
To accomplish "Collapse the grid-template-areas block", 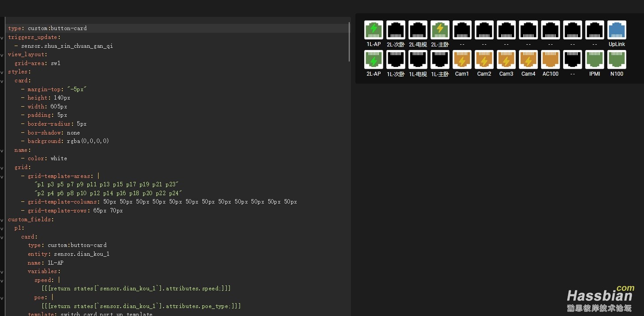I will pyautogui.click(x=2, y=176).
